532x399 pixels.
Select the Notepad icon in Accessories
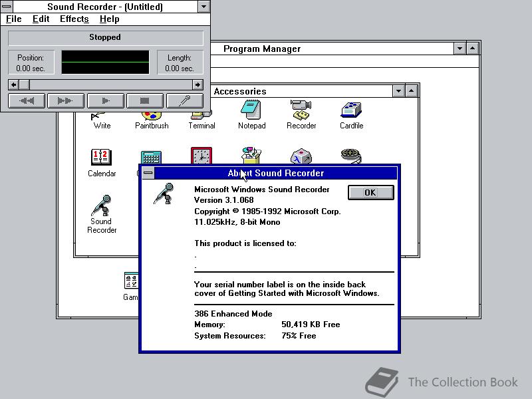251,109
